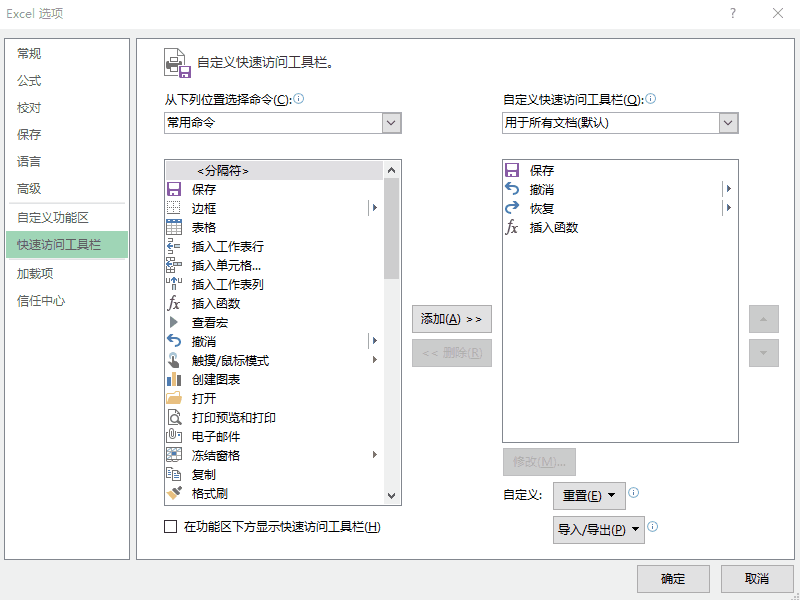Click the move down arrow button

tap(764, 353)
